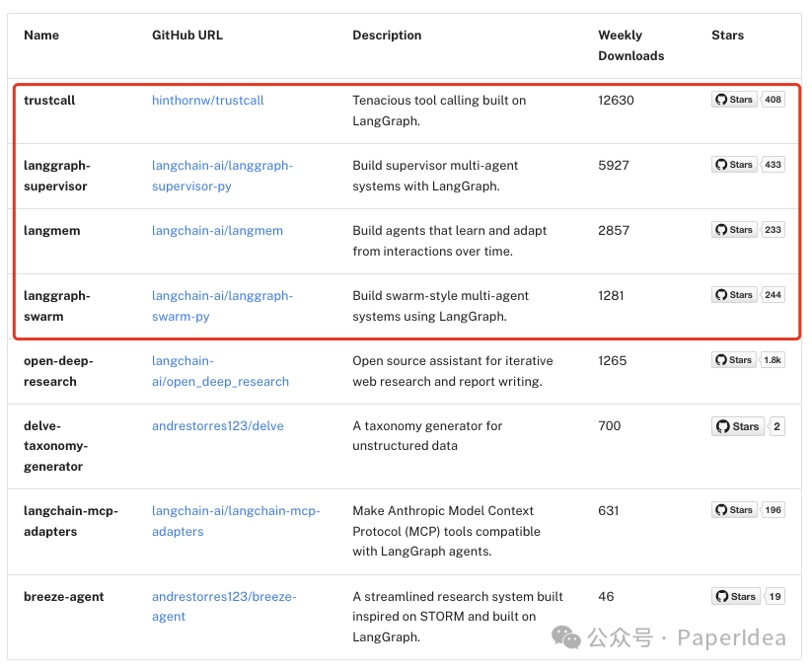Open the andrestorres123/delve link
Viewport: 812px width, 670px height.
[217, 426]
